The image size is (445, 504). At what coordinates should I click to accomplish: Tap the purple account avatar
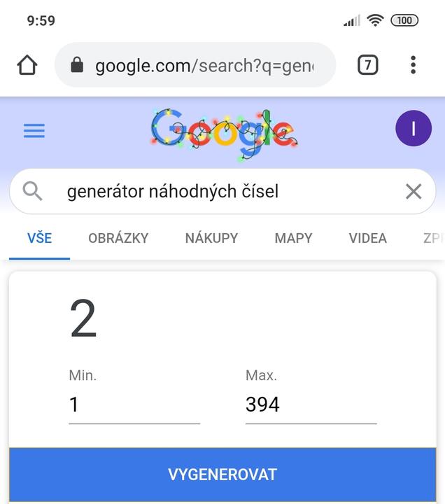pos(413,129)
